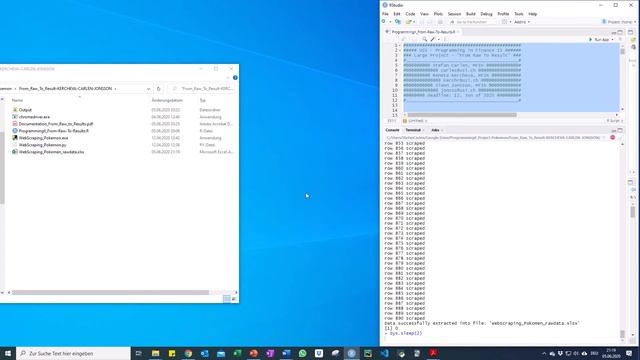Click the Create Project icon in RStudio toolbar
640x360 pixels.
coord(398,22)
